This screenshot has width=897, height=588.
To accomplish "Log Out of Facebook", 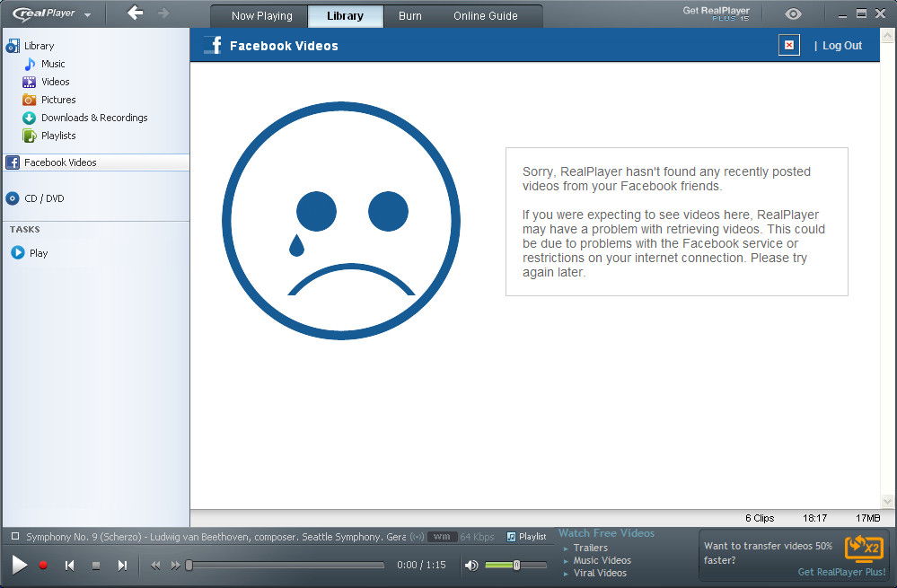I will click(841, 46).
